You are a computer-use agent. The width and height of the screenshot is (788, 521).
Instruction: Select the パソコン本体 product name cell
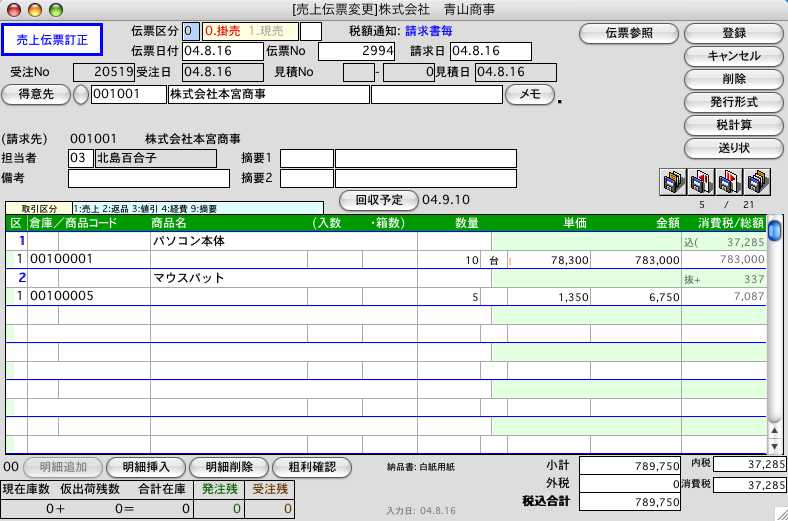(x=282, y=241)
